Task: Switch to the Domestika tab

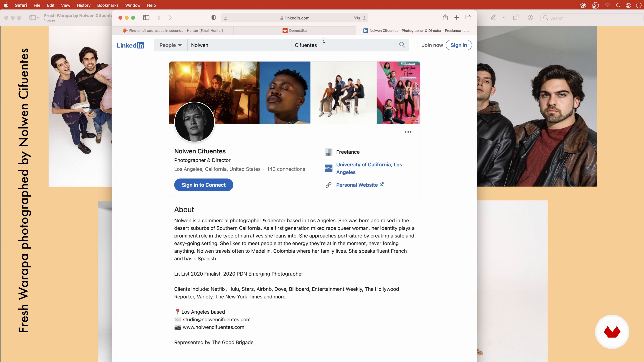Action: pos(294,31)
